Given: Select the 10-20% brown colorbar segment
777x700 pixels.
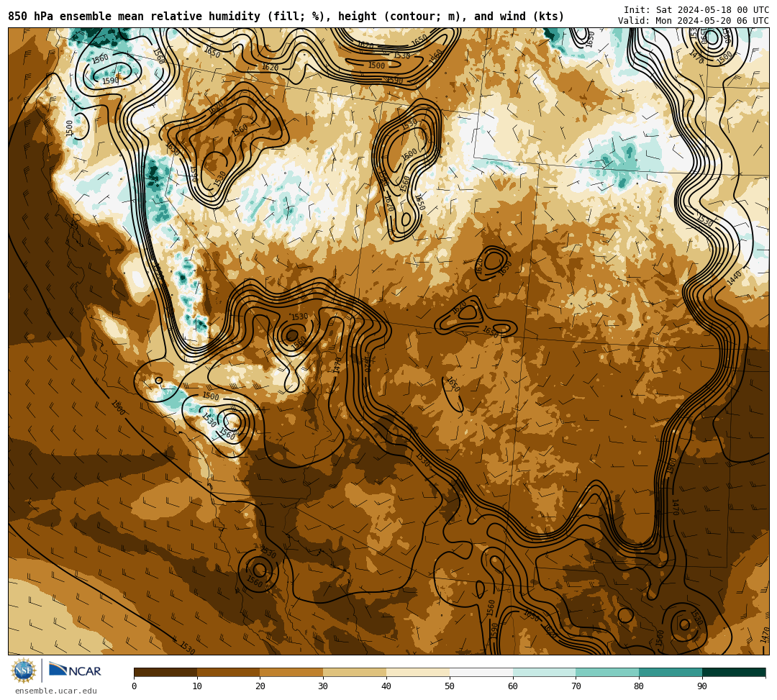Looking at the screenshot, I should 229,672.
